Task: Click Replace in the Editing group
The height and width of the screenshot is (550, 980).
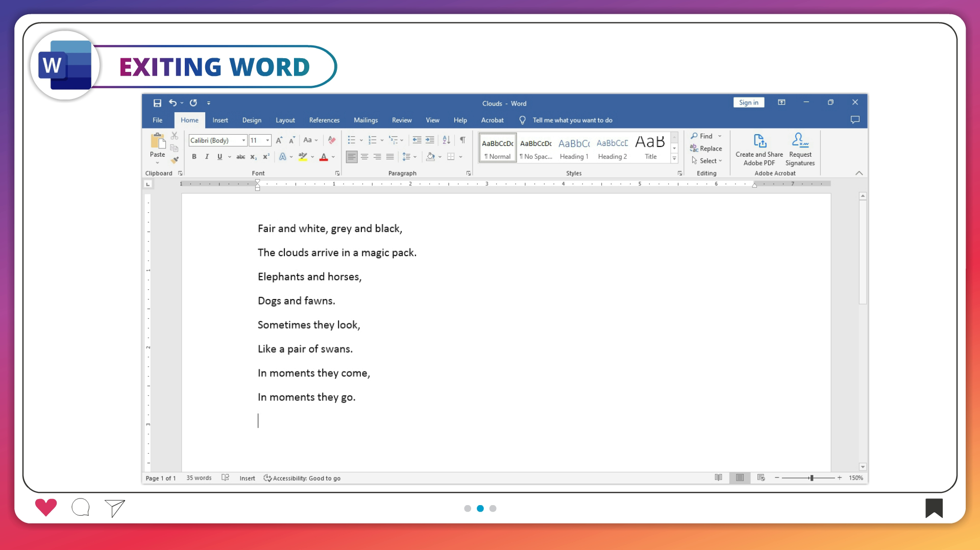Action: [706, 148]
